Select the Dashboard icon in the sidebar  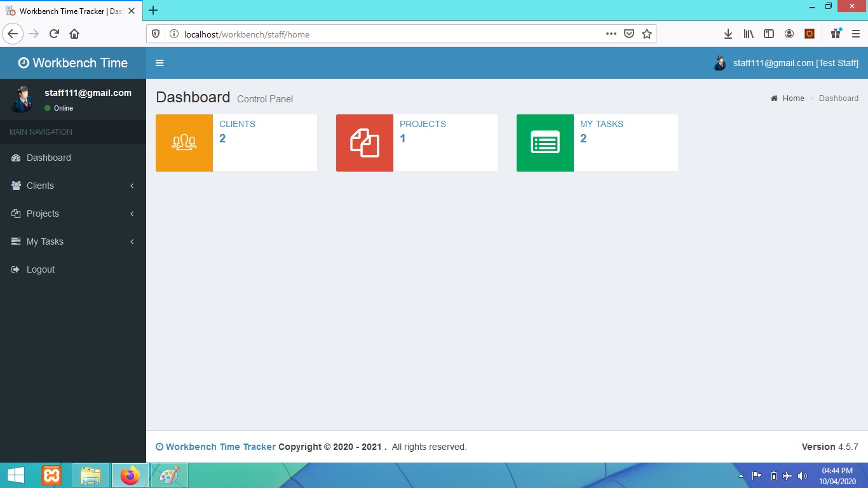(15, 158)
